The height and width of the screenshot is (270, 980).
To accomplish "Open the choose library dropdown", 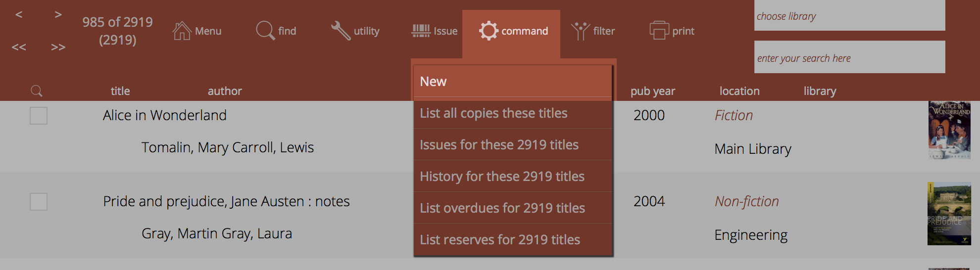I will pos(849,16).
